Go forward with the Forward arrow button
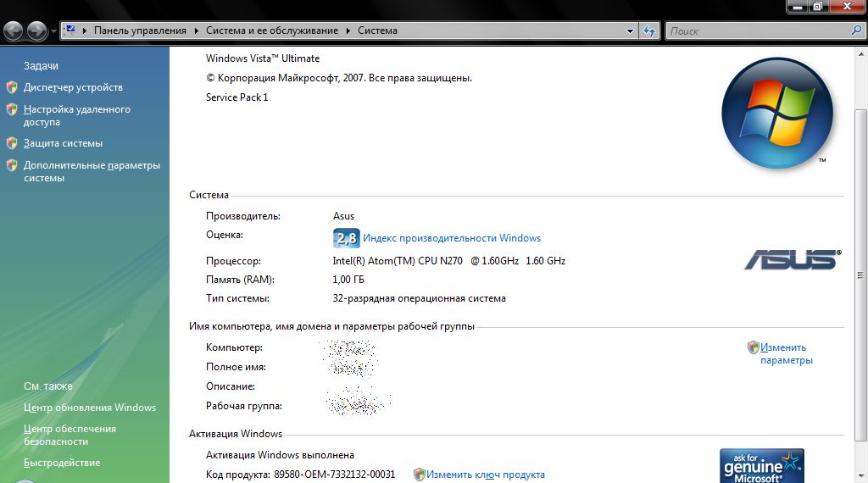 tap(37, 31)
